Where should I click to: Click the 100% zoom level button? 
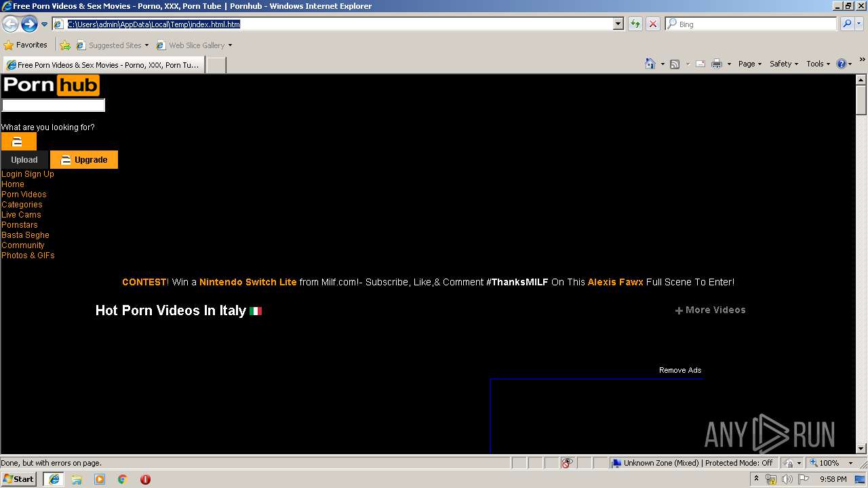824,463
